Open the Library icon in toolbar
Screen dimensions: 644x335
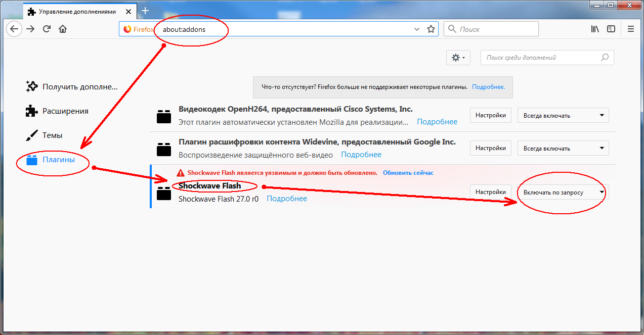pos(595,29)
